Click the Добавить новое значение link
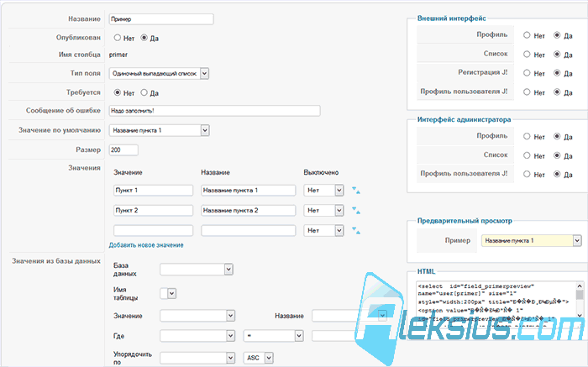 (146, 245)
